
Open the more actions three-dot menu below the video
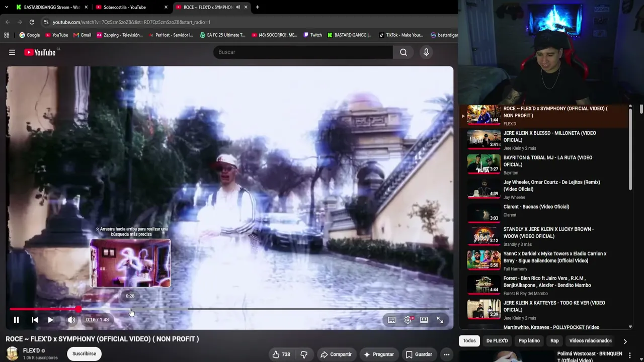pos(446,354)
